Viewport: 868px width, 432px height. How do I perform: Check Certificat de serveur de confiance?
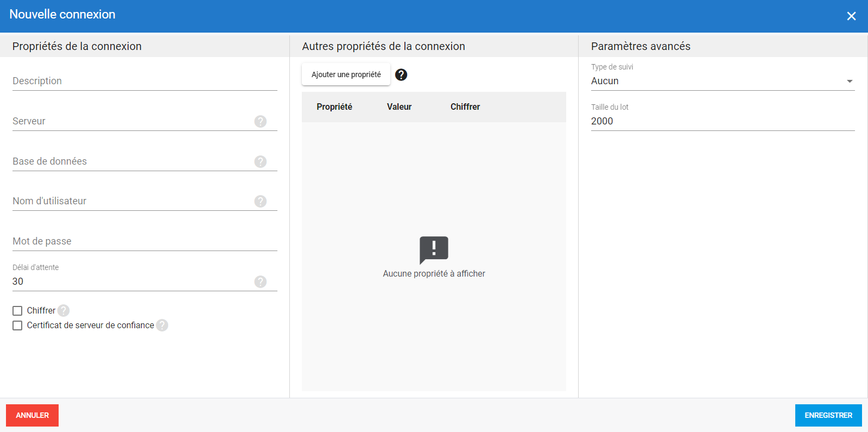click(17, 325)
